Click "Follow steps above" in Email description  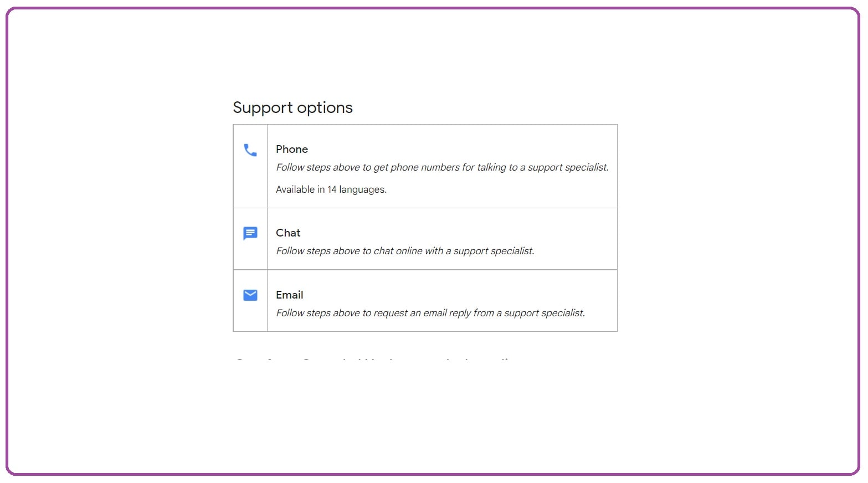coord(318,313)
